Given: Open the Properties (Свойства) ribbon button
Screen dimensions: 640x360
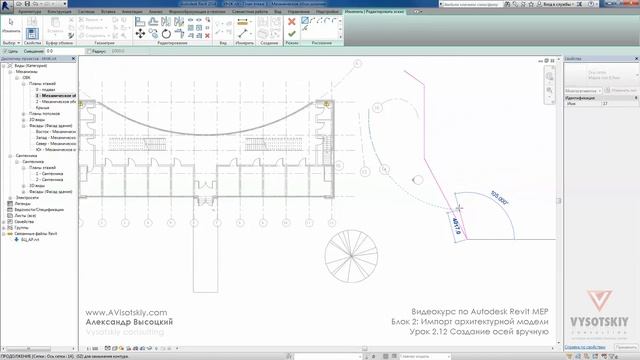Looking at the screenshot, I should coord(32,33).
